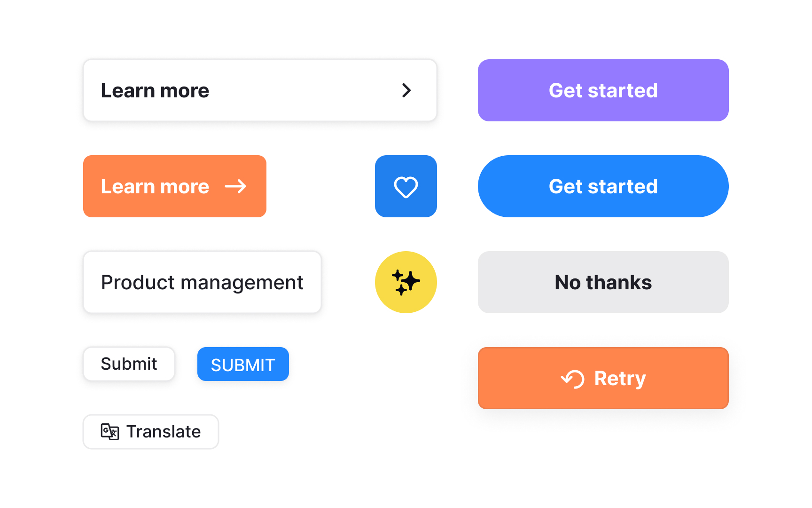812x508 pixels.
Task: Click the orange Learn more text
Action: (x=155, y=186)
